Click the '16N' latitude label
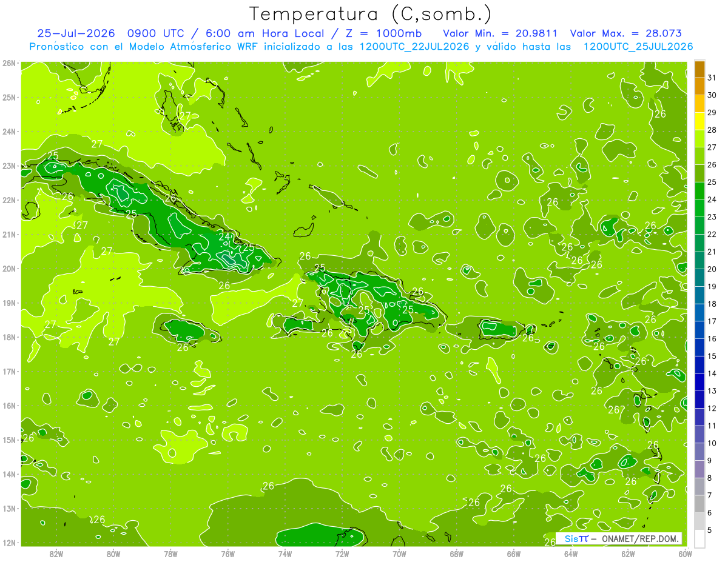The height and width of the screenshot is (562, 728). tap(8, 406)
